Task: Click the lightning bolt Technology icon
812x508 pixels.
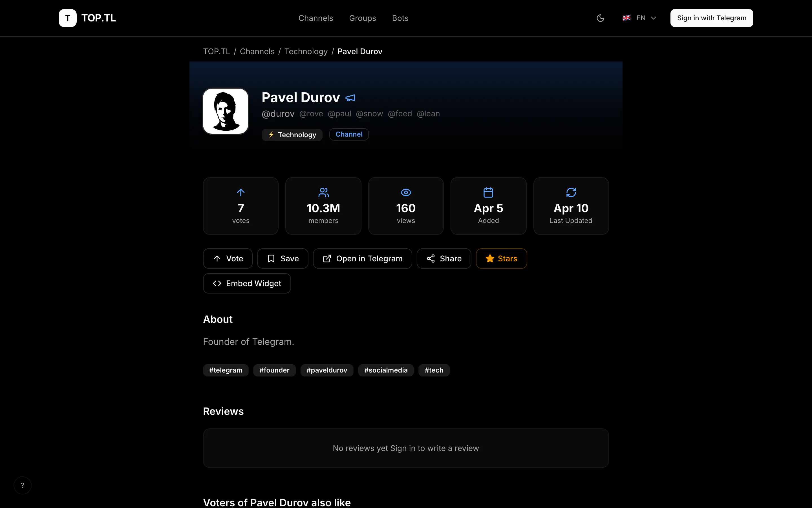Action: tap(271, 135)
